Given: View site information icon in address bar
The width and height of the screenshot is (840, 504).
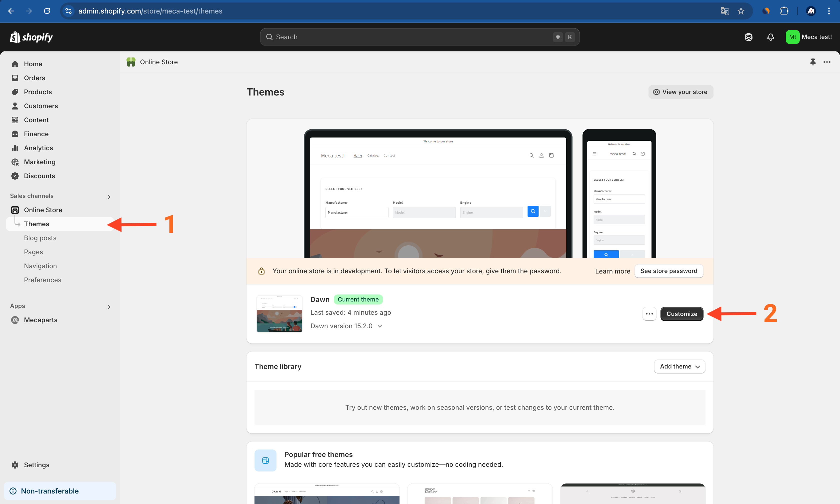Looking at the screenshot, I should point(68,11).
